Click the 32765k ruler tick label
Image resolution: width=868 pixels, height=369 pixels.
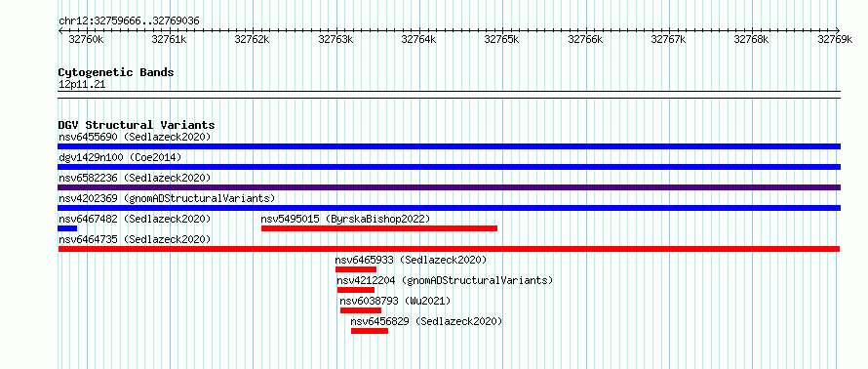coord(501,39)
